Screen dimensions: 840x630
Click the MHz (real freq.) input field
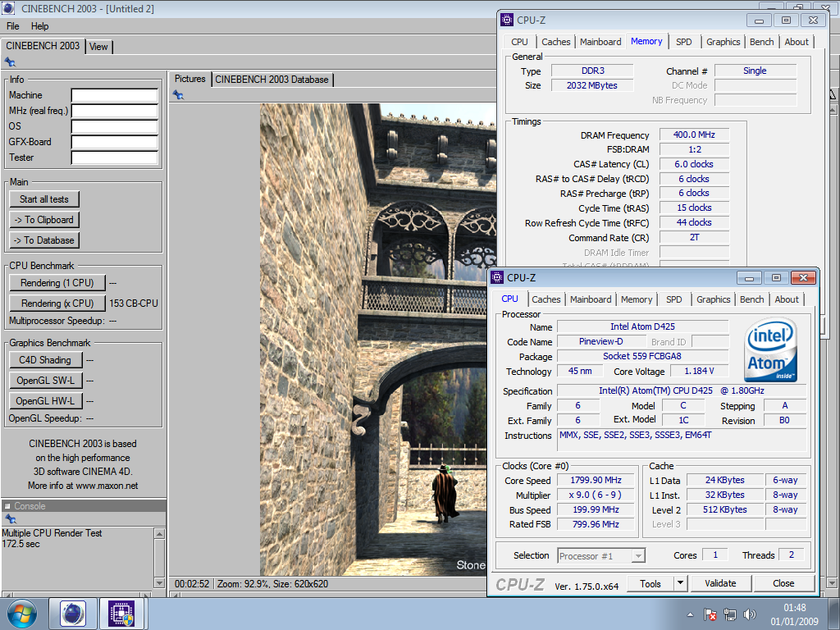[115, 111]
